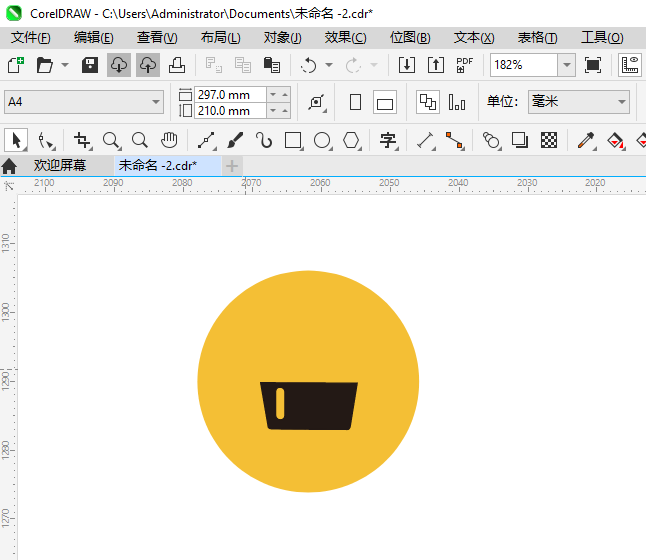Select the Pick (arrow) tool

(x=15, y=140)
